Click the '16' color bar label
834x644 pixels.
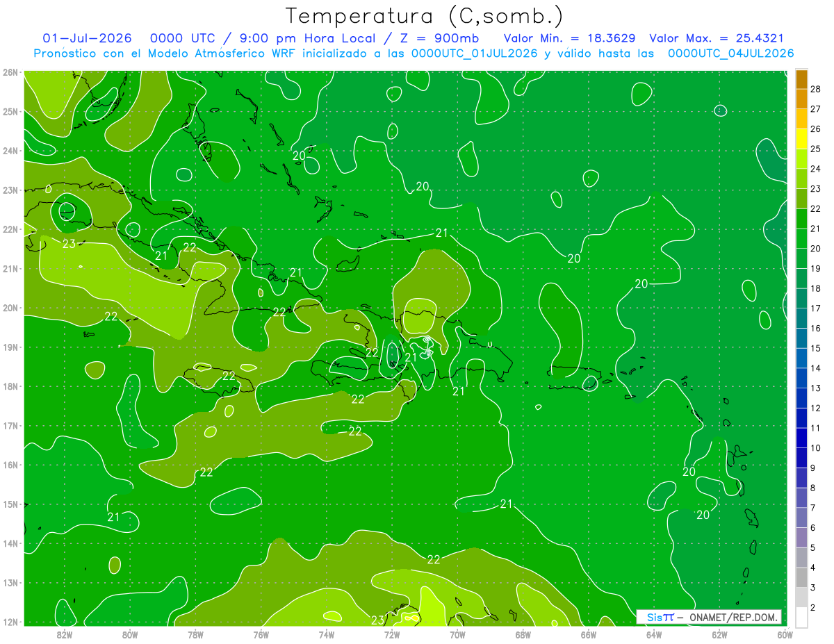(816, 328)
